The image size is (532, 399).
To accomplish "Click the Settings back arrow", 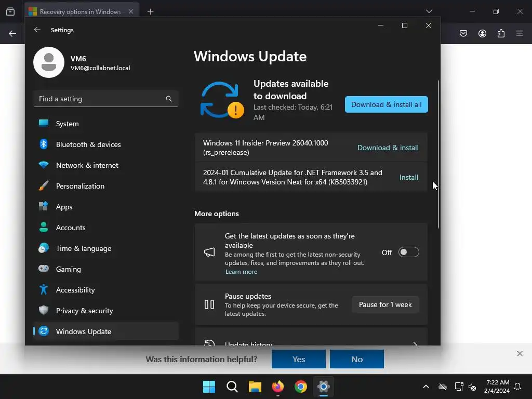I will coord(37,30).
